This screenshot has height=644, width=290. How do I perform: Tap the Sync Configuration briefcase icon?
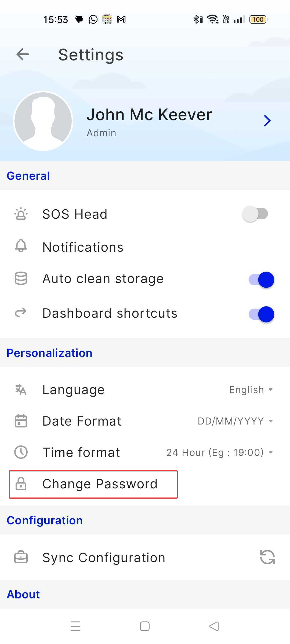(21, 557)
